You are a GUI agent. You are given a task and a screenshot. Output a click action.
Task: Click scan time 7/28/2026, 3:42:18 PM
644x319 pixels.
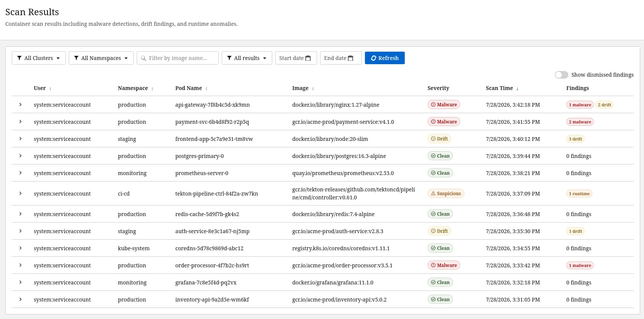[513, 105]
